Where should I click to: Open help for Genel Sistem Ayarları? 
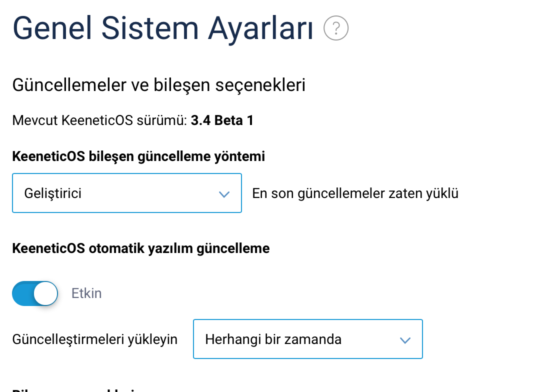pos(336,28)
